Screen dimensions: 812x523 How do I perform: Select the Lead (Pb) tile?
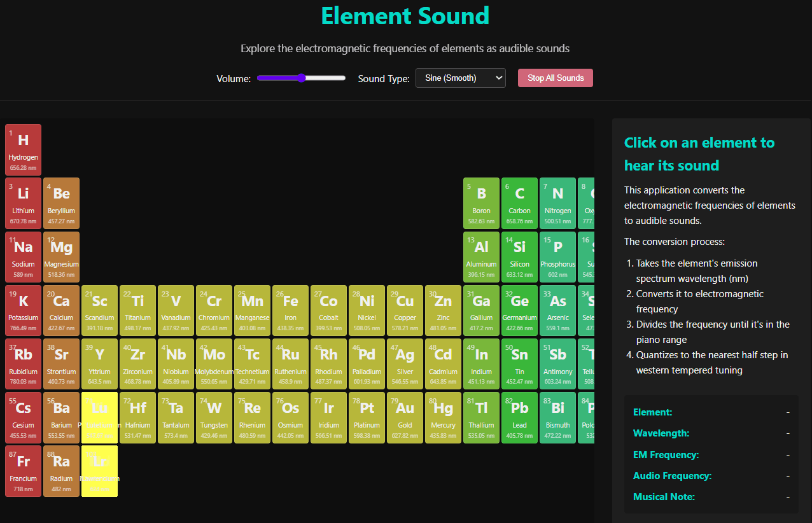pyautogui.click(x=519, y=417)
